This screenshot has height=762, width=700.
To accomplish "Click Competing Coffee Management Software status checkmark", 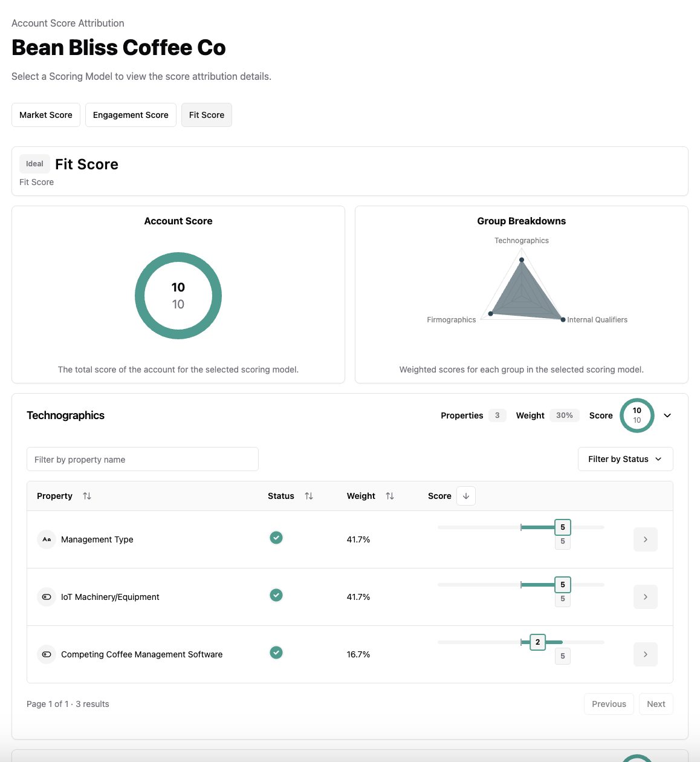I will coord(276,653).
